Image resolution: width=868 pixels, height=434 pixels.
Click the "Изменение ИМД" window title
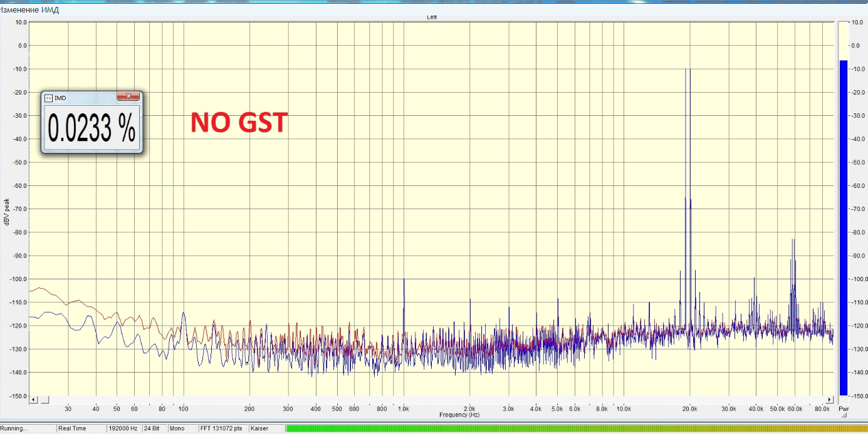point(30,10)
